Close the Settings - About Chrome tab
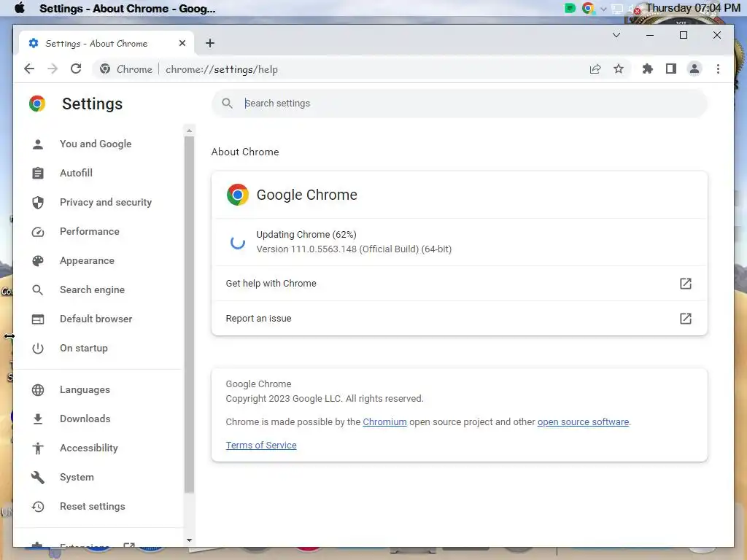Viewport: 747px width, 560px height. [x=182, y=43]
